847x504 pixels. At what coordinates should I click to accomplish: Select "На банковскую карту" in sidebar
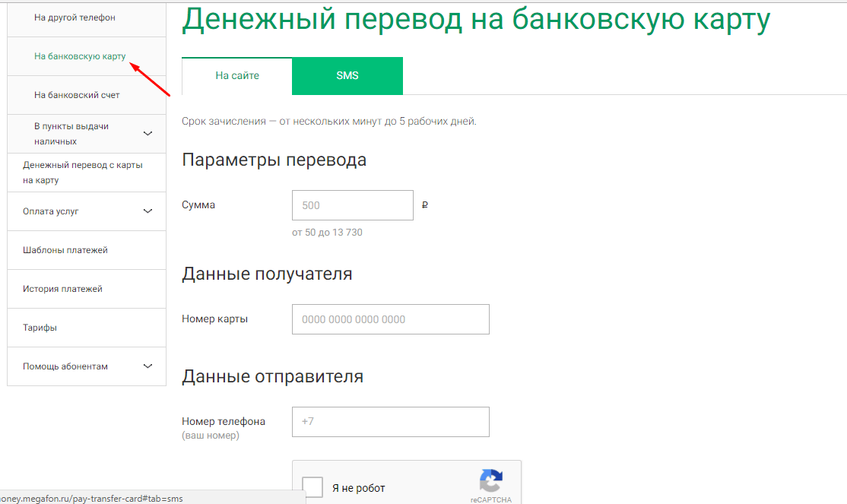coord(80,56)
